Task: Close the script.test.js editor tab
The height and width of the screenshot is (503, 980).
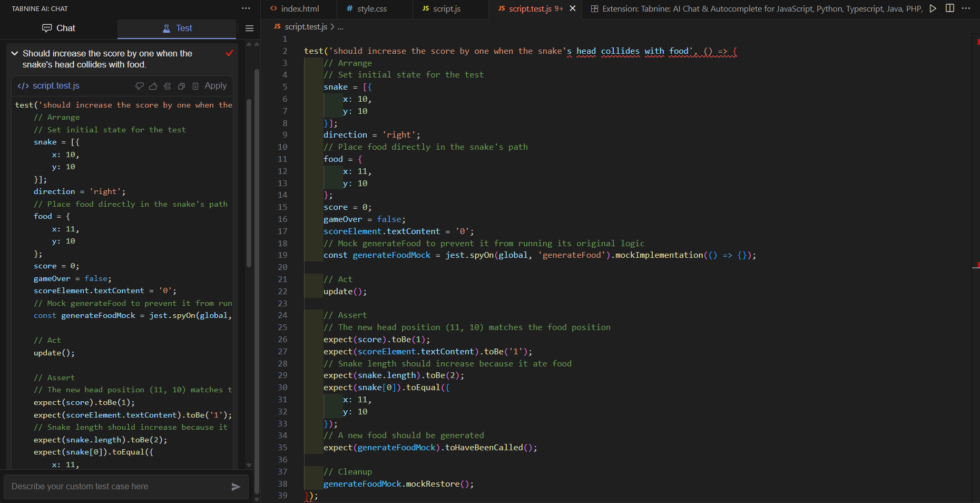Action: [573, 8]
